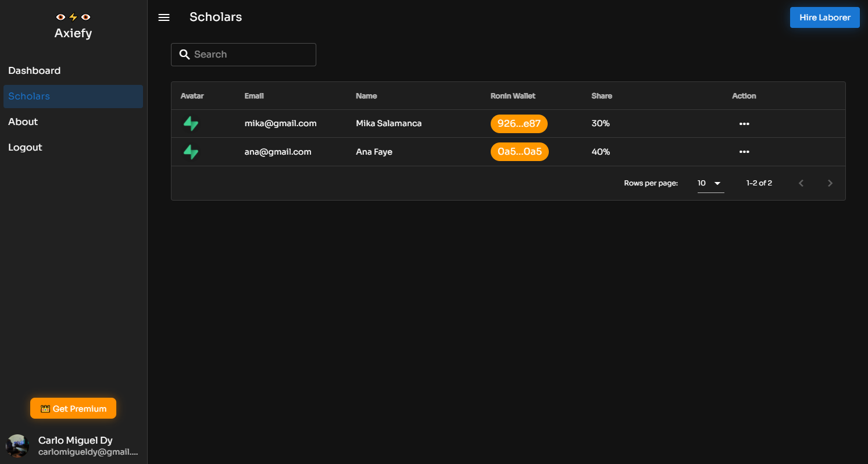Click the crown icon on Get Premium
This screenshot has height=464, width=868.
point(45,408)
